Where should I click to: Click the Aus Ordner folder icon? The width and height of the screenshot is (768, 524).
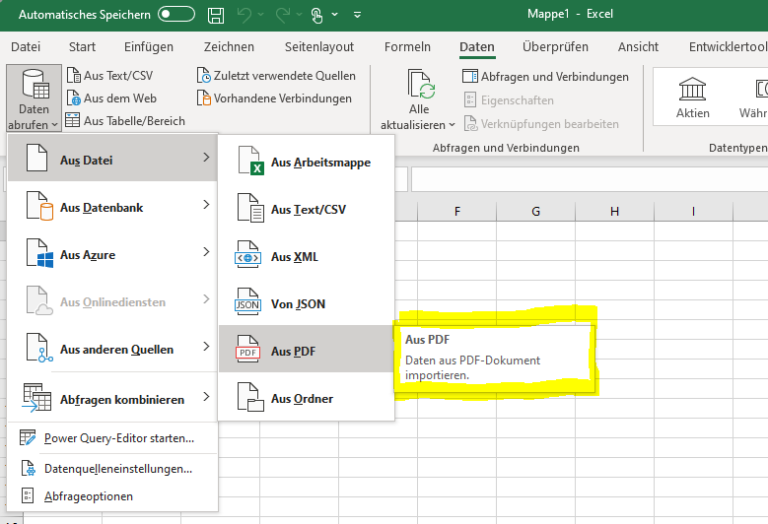251,397
